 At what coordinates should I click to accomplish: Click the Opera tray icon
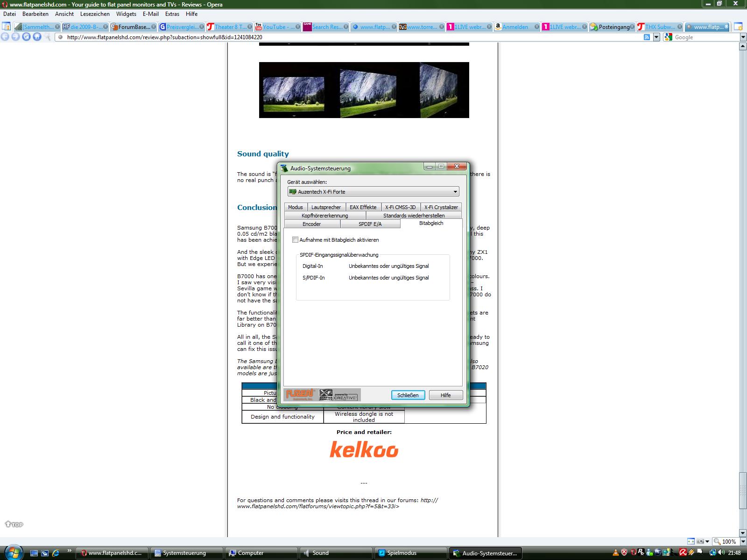(633, 553)
